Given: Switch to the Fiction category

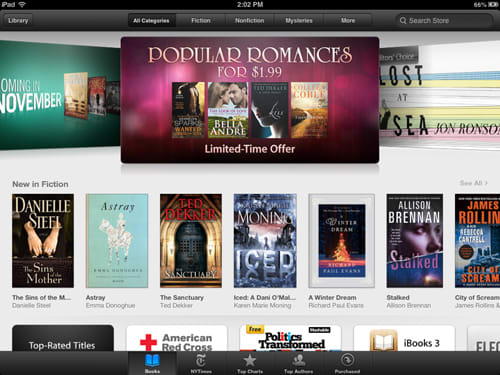Looking at the screenshot, I should [x=201, y=21].
